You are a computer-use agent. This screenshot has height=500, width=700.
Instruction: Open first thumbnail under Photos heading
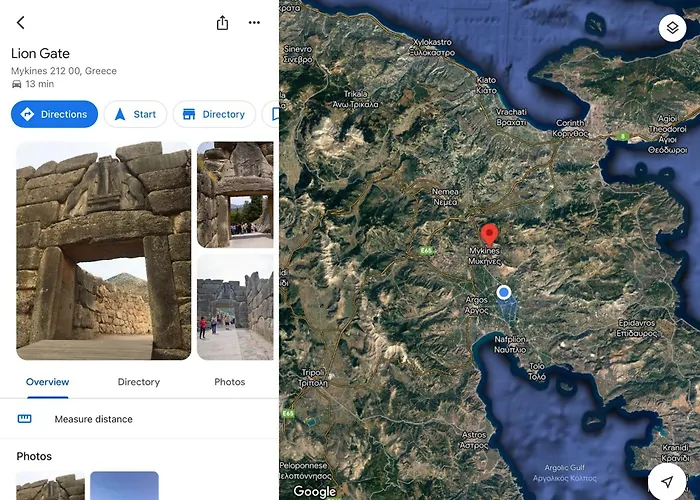pyautogui.click(x=50, y=485)
